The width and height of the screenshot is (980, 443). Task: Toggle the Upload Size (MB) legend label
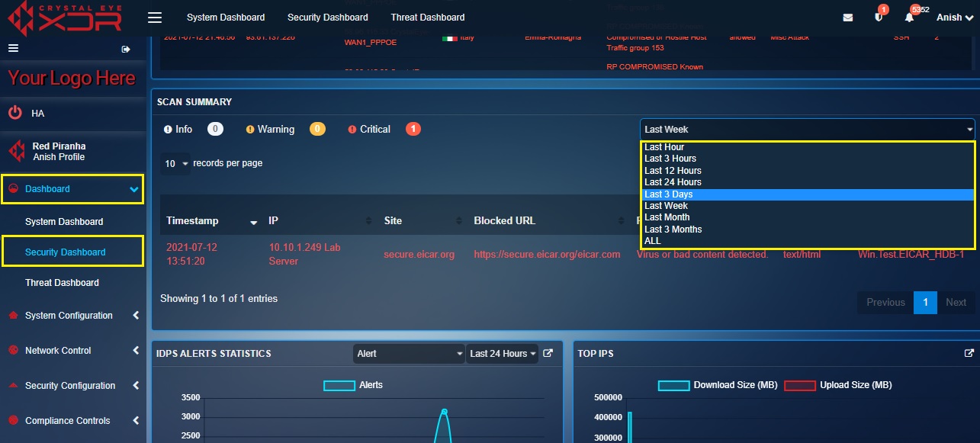coord(856,385)
